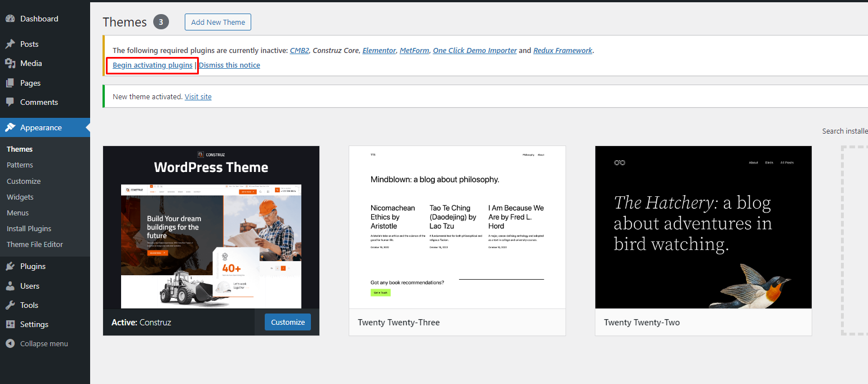The image size is (868, 384).
Task: Open the Comments section
Action: [x=45, y=102]
